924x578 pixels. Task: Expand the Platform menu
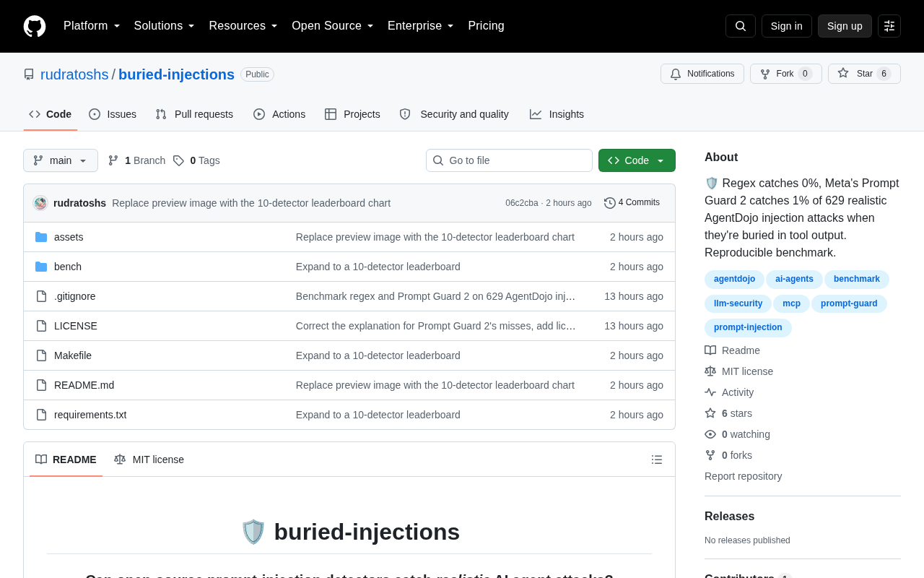pos(92,26)
